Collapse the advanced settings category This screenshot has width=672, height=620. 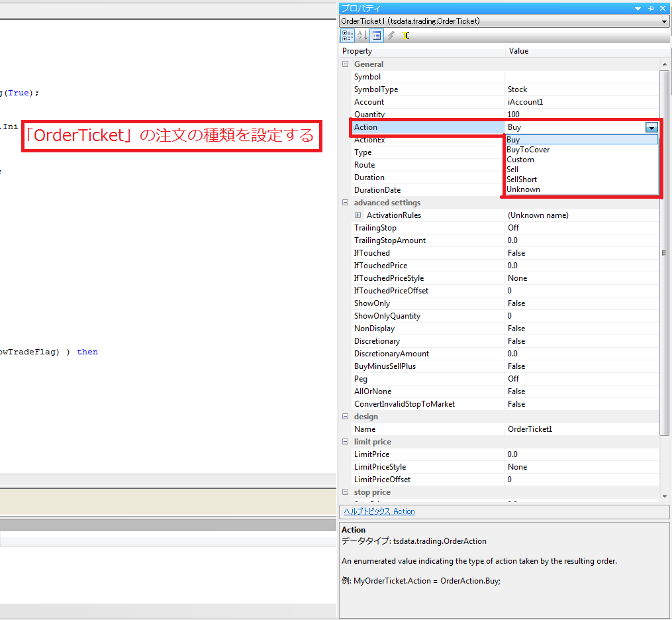click(x=346, y=203)
